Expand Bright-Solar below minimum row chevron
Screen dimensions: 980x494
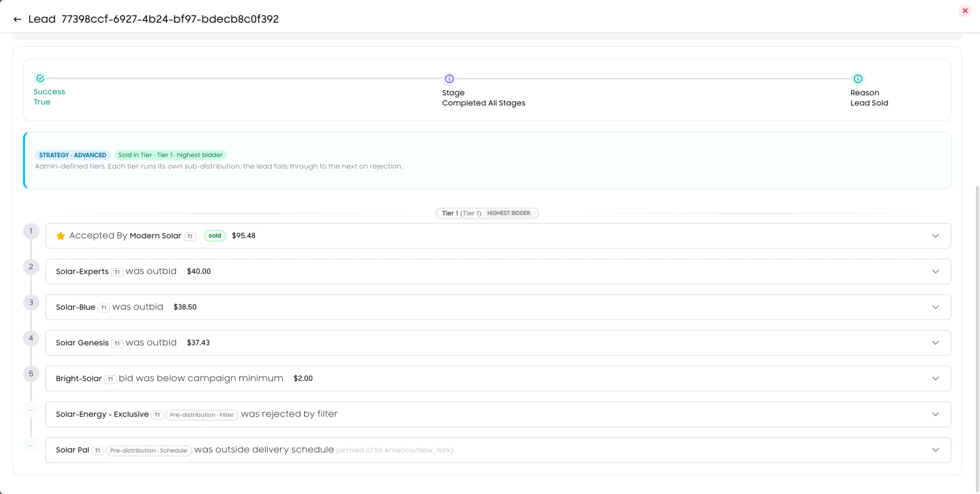coord(935,379)
